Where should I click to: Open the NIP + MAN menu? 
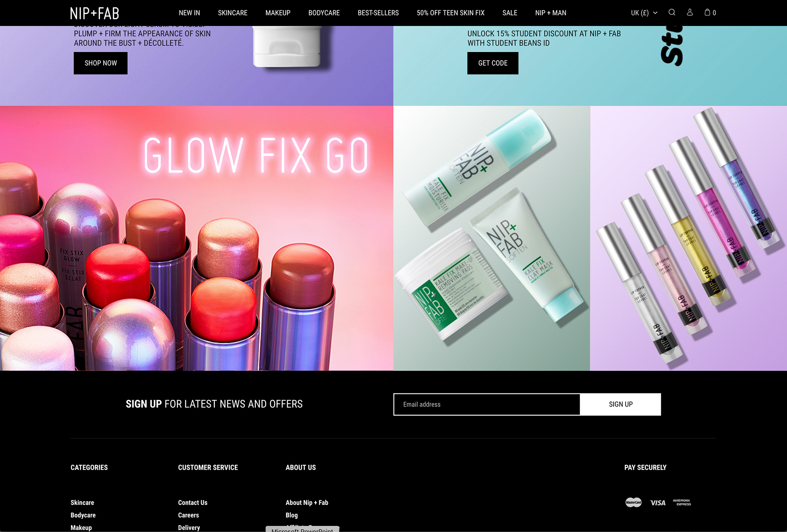pos(550,13)
